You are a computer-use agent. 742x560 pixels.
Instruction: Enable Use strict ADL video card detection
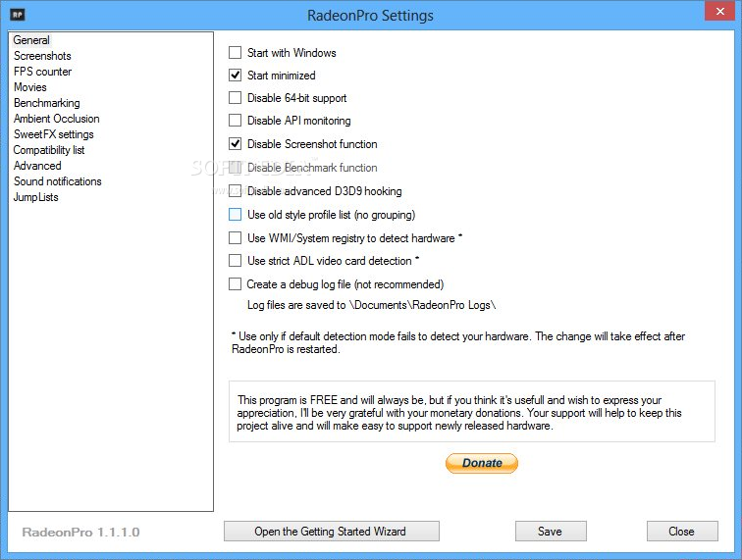click(236, 261)
